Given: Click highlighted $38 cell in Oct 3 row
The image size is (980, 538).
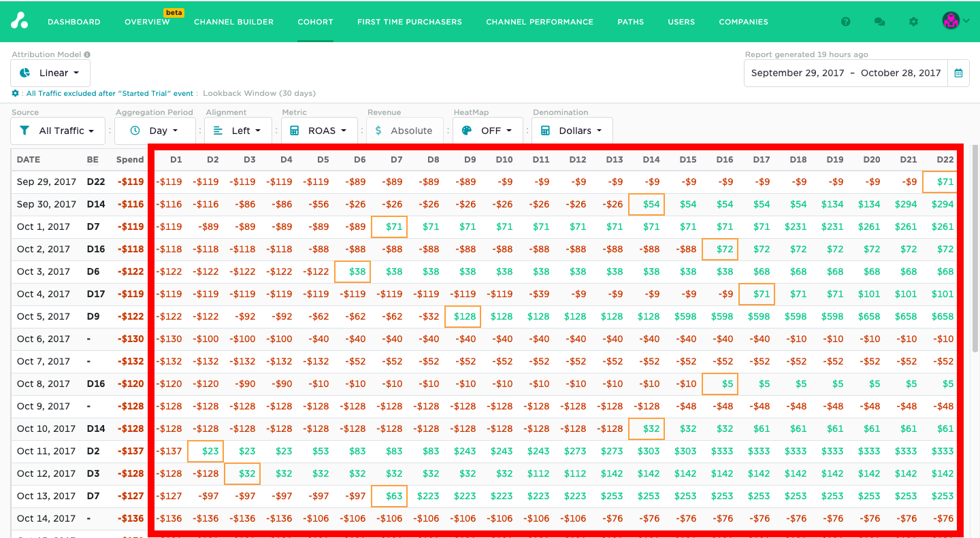Looking at the screenshot, I should tap(353, 271).
